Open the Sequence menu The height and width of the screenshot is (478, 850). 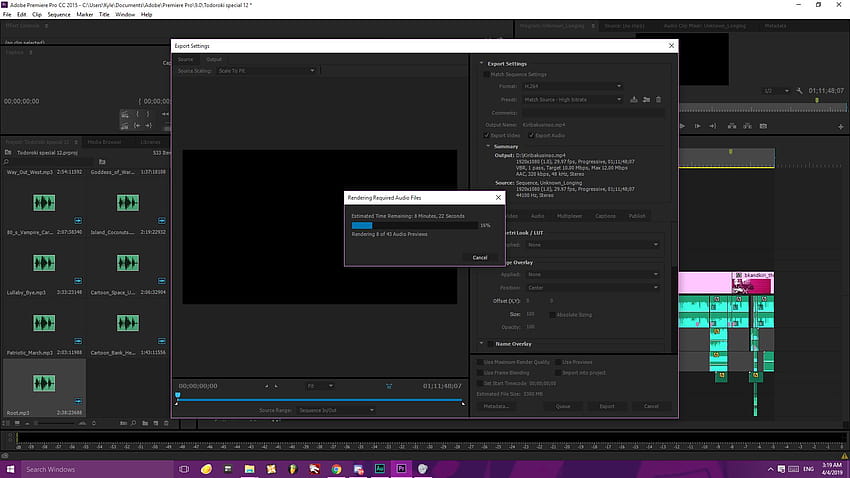pos(59,15)
